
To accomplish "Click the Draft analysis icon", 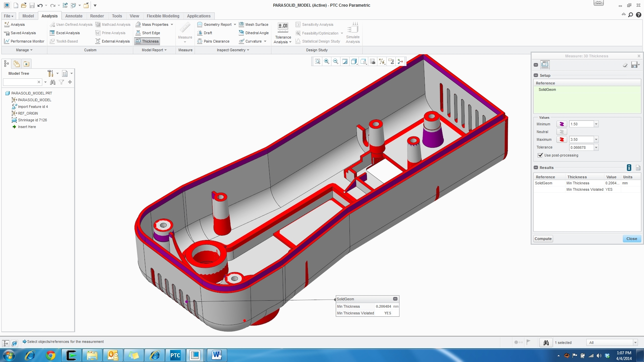I will pos(200,33).
